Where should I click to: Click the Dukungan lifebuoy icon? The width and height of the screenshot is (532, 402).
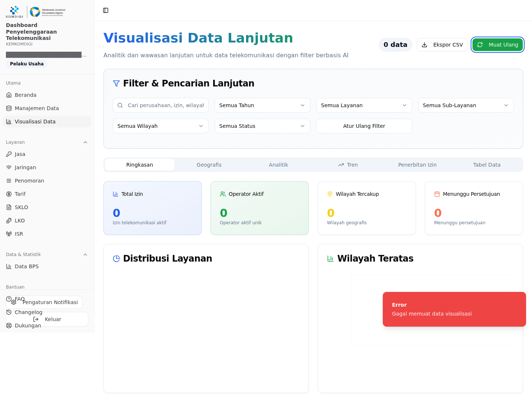(9, 326)
